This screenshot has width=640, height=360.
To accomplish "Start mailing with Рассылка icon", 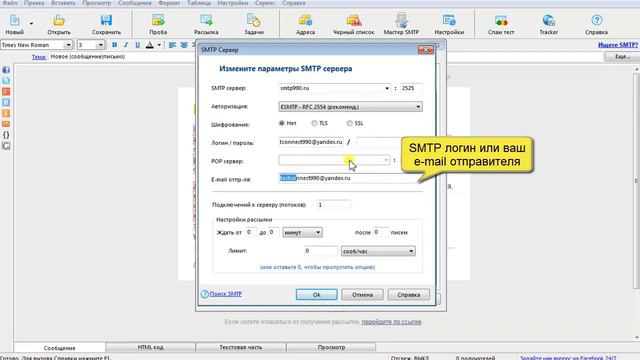I will click(206, 24).
